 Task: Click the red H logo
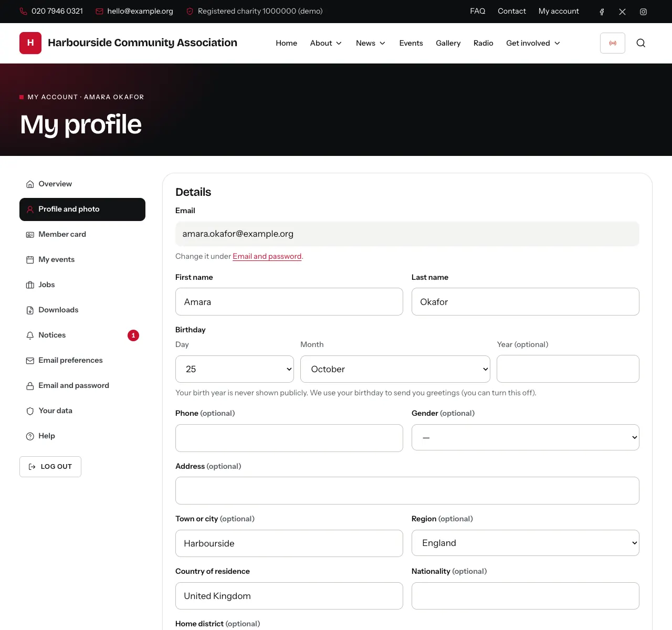[30, 43]
